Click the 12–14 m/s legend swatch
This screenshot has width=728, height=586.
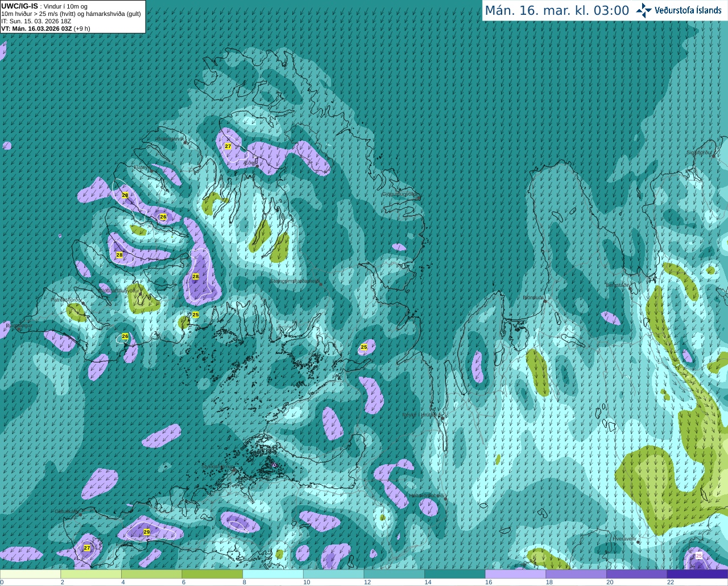(x=394, y=574)
